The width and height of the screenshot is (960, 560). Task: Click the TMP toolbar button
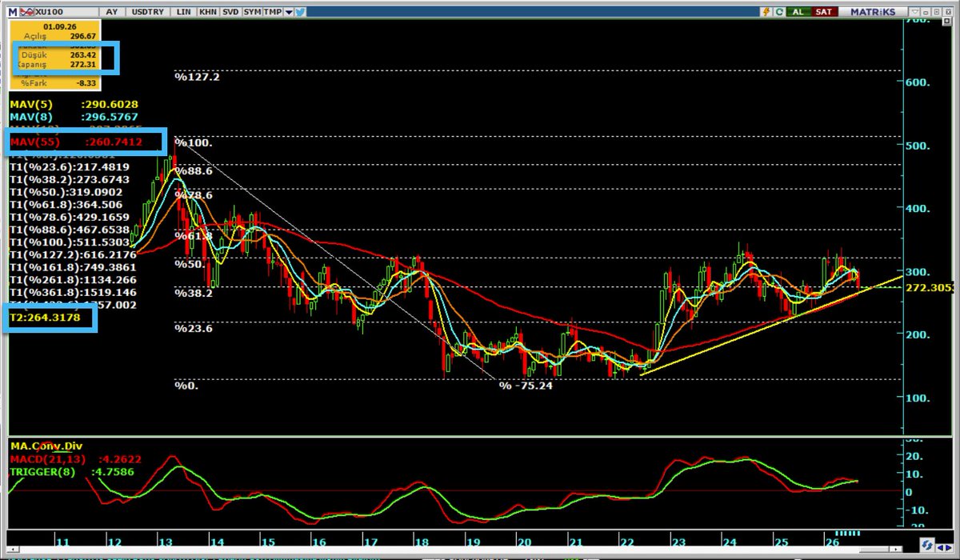(x=272, y=12)
